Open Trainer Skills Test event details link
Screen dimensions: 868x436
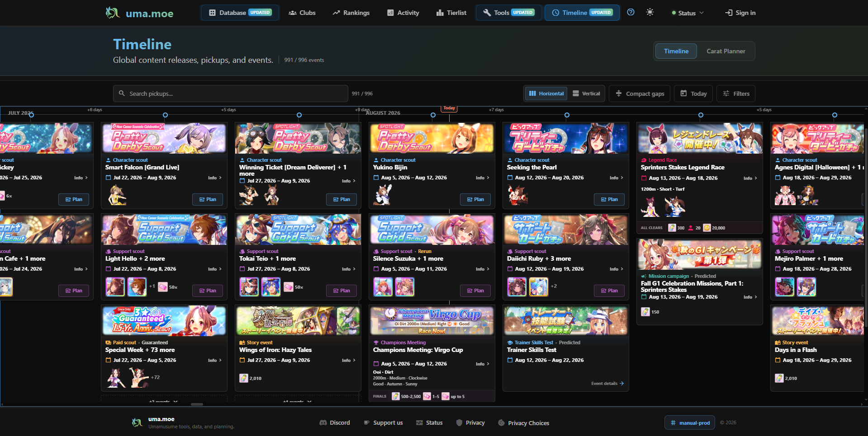coord(607,384)
